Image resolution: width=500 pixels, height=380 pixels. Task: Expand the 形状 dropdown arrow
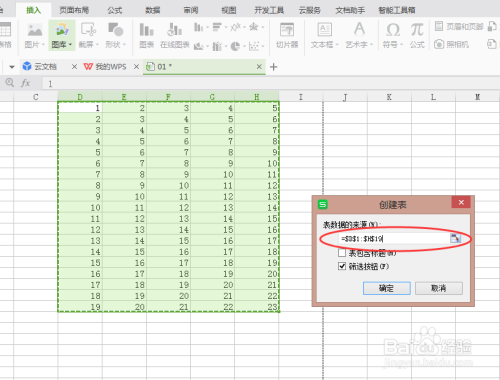(x=124, y=44)
